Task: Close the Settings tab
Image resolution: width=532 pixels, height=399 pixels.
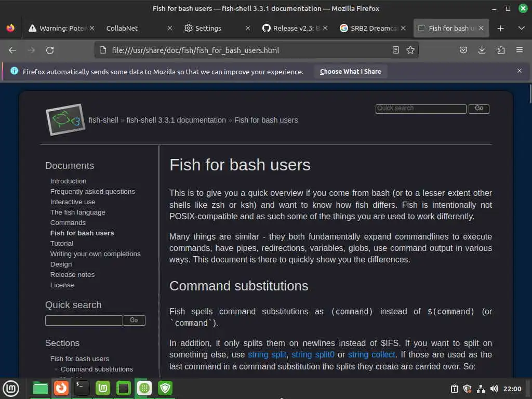Action: coord(248,28)
